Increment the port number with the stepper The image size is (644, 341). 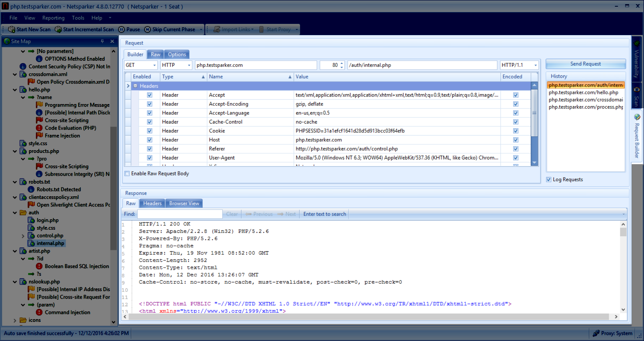(x=341, y=63)
